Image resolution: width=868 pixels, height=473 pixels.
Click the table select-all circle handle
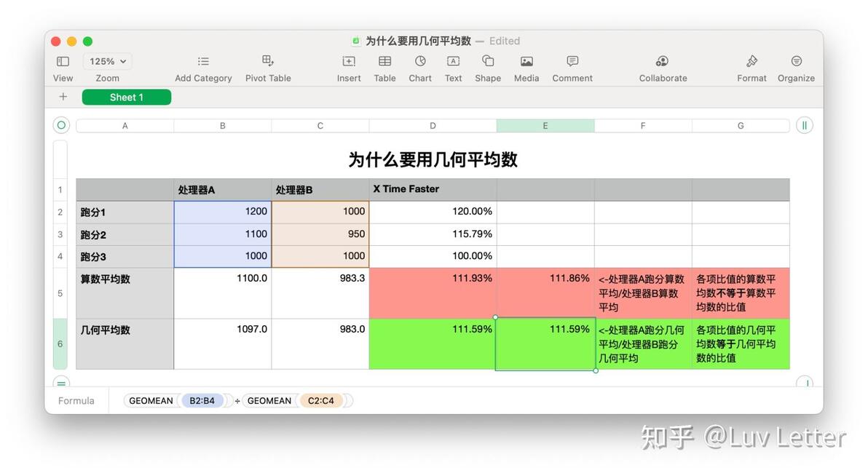coord(61,125)
